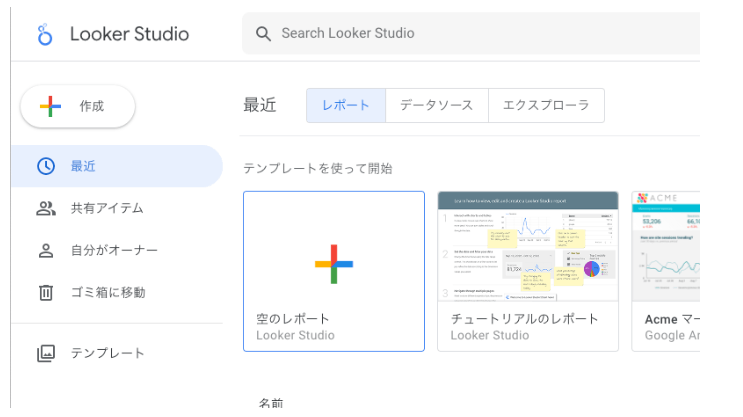Open 自分がオーナー in the sidebar
This screenshot has height=417, width=743.
117,250
